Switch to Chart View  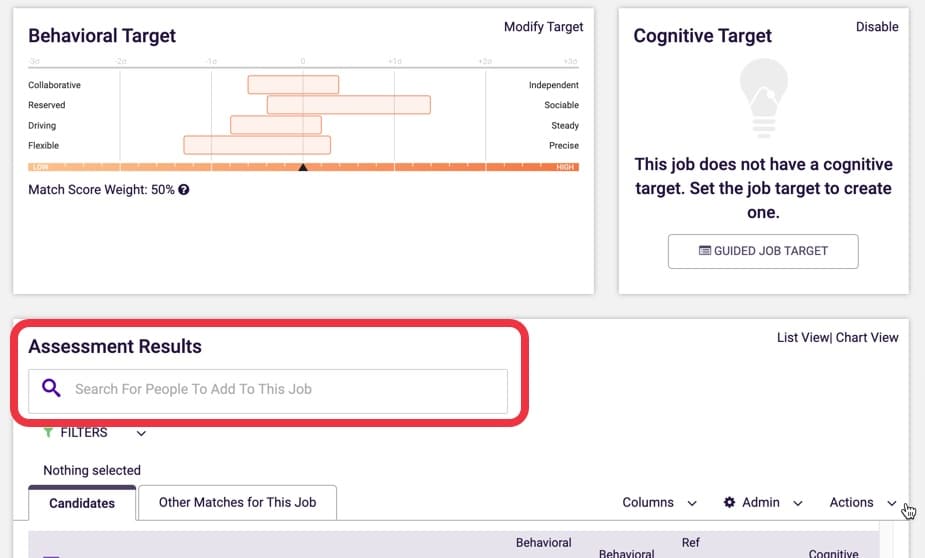(x=867, y=337)
